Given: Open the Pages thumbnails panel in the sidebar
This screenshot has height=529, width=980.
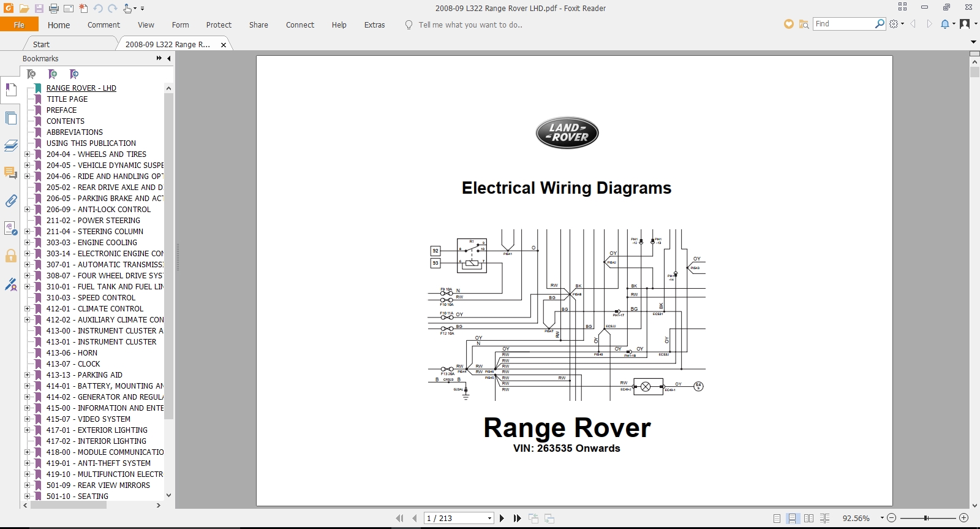Looking at the screenshot, I should pyautogui.click(x=10, y=118).
